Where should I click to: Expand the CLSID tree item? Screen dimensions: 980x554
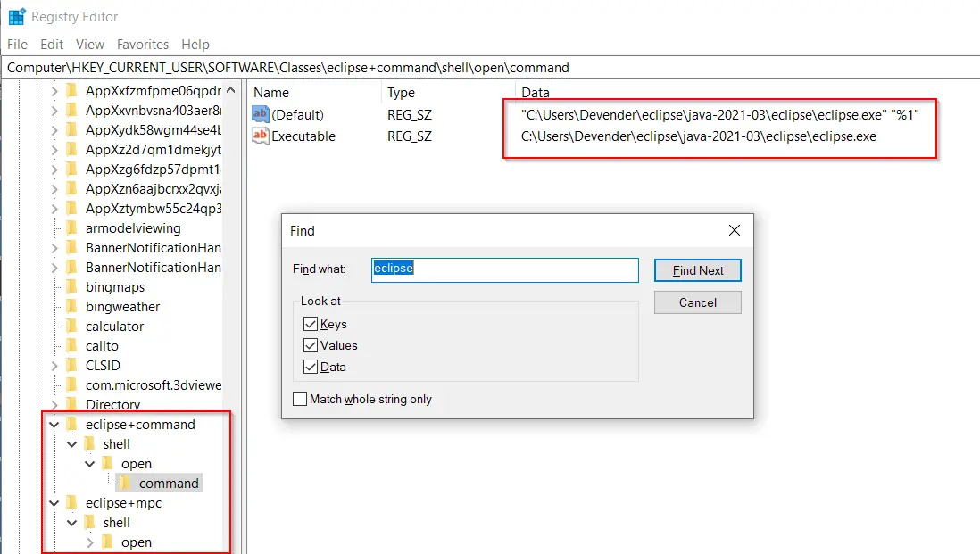click(x=55, y=365)
